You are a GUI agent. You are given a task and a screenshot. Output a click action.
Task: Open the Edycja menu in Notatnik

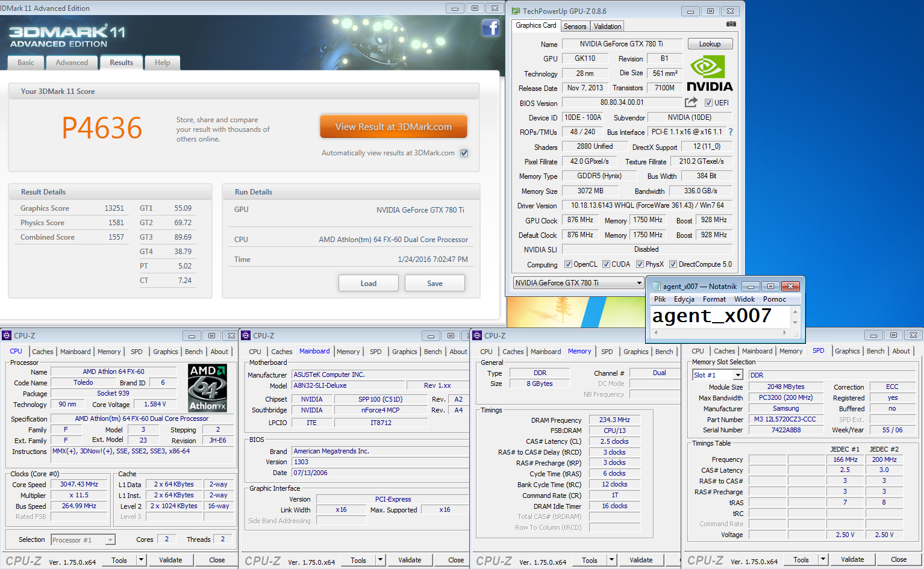coord(684,299)
